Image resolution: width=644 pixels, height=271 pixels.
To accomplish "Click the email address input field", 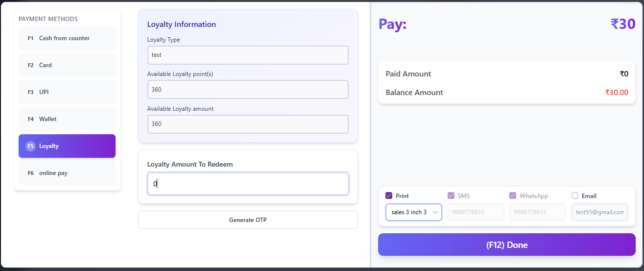I will pos(599,212).
